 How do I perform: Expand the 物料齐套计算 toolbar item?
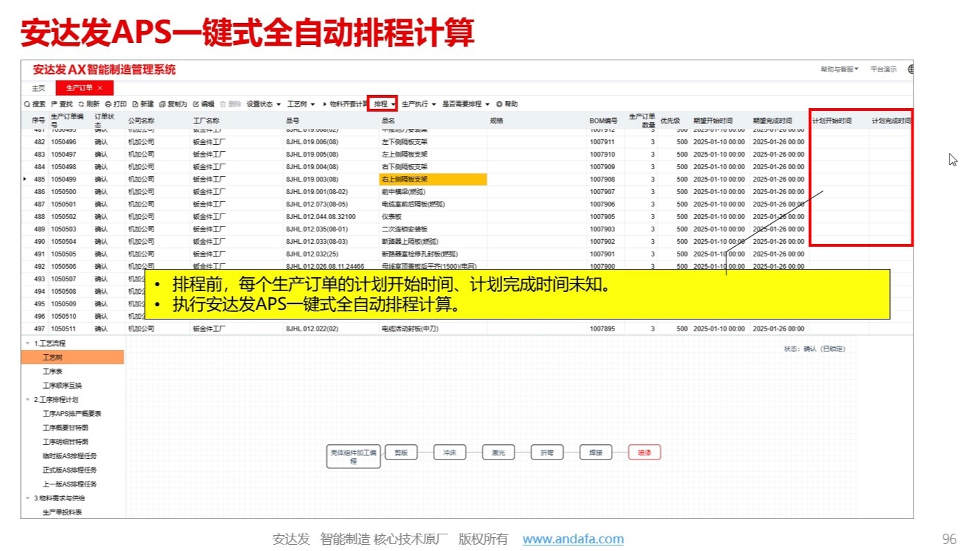coord(345,104)
